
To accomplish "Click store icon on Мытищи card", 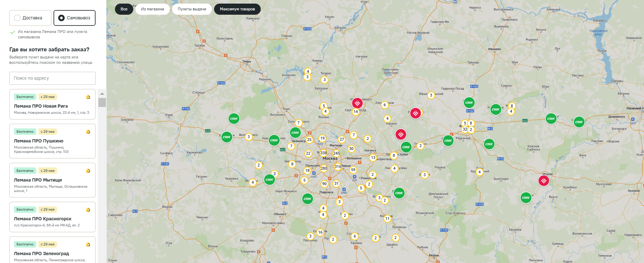I will tap(88, 171).
